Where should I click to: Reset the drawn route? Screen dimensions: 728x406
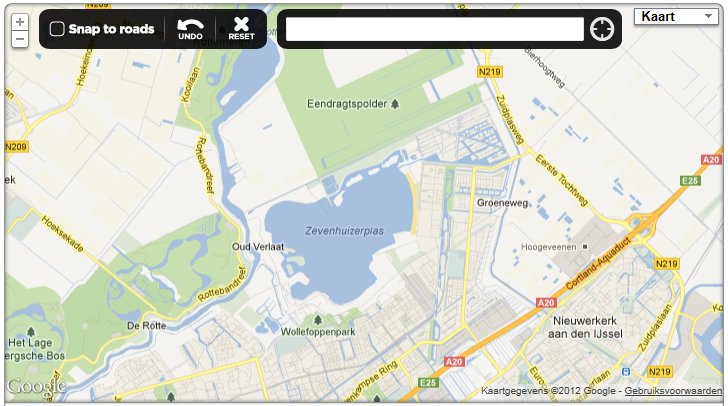(x=241, y=29)
